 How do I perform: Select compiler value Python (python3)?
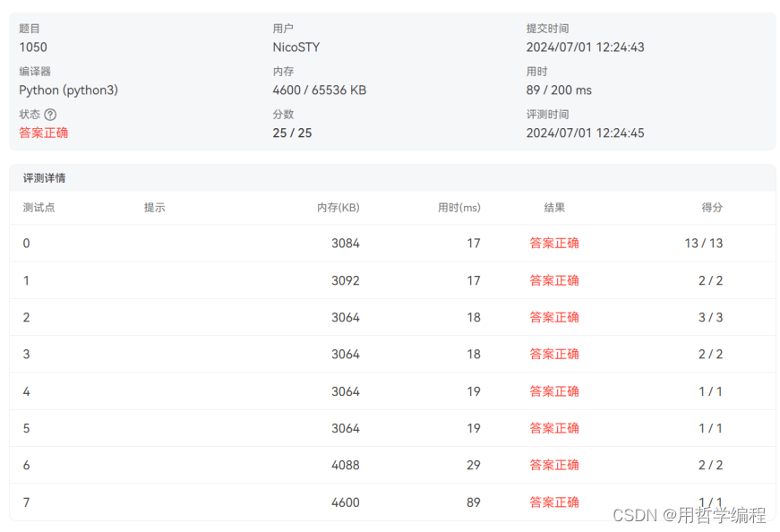(69, 90)
